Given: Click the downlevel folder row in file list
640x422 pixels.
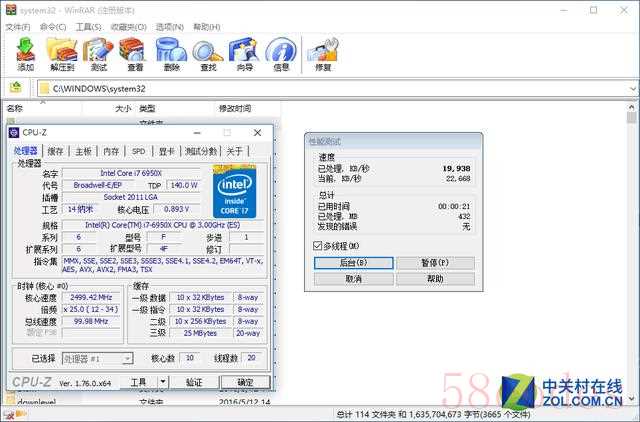Looking at the screenshot, I should 141,402.
